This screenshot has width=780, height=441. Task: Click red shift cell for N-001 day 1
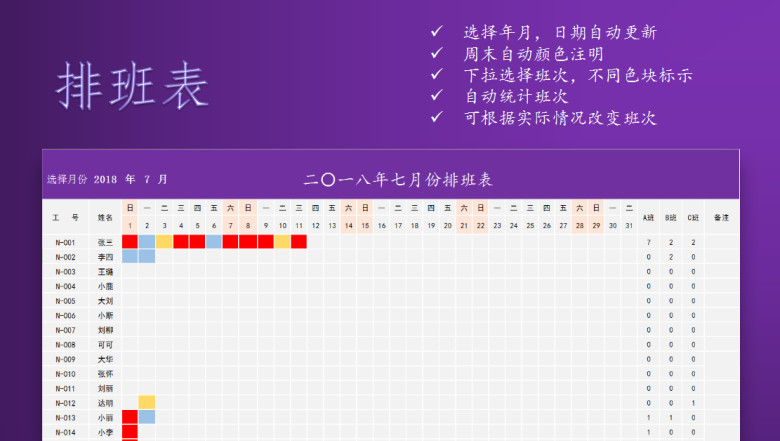(130, 242)
